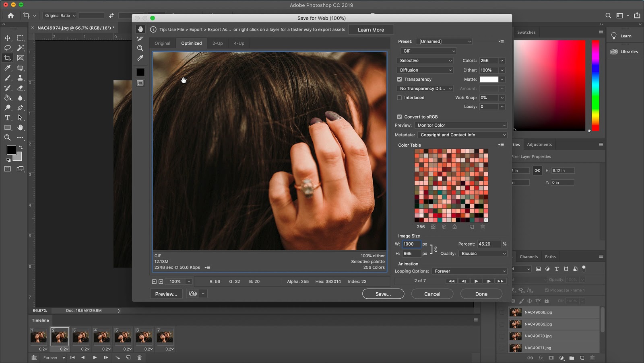Open the Preview Monitor Color dropdown

(x=461, y=125)
